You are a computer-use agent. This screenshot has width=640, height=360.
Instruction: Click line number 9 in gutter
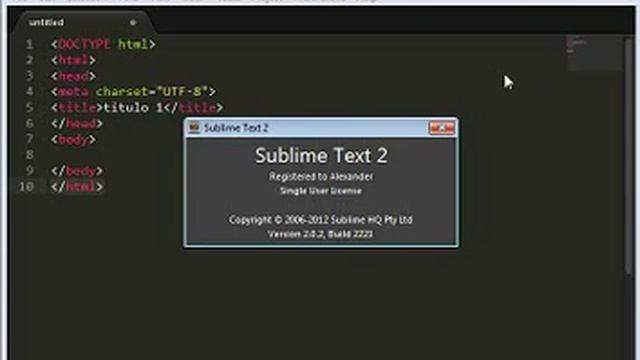tap(29, 171)
